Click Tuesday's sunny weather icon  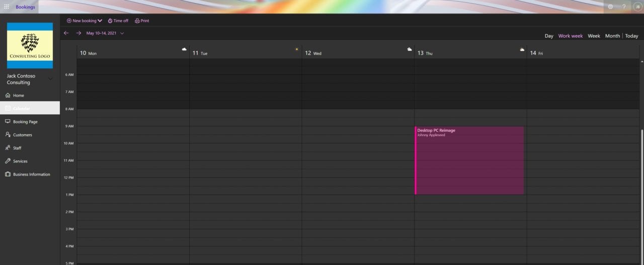point(297,49)
